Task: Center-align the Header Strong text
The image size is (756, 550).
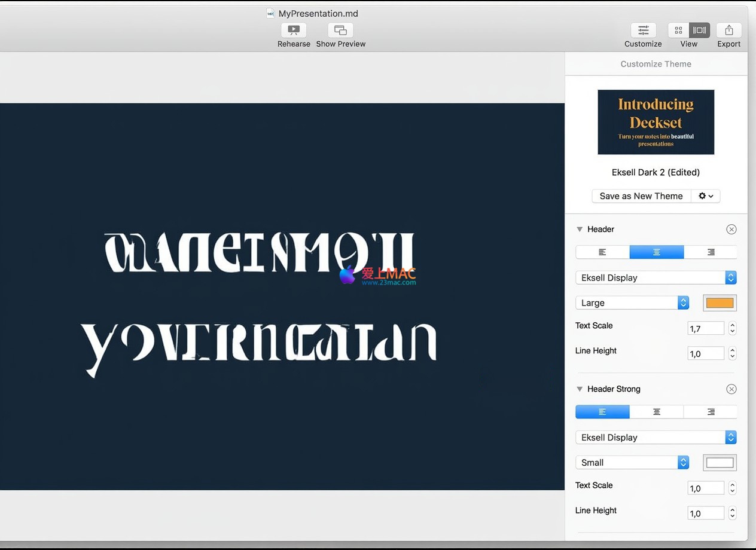Action: pyautogui.click(x=656, y=412)
